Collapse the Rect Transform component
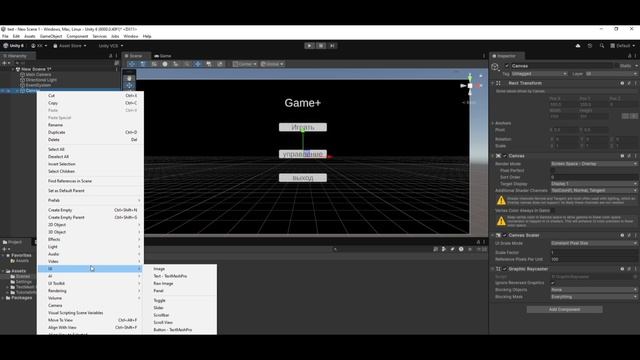The image size is (640, 360). tap(493, 83)
